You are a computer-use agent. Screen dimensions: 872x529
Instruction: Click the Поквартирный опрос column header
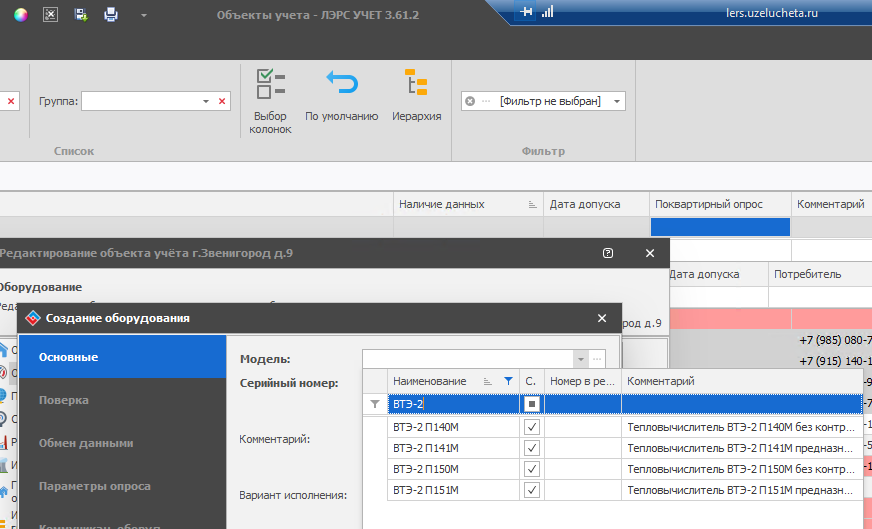(x=720, y=204)
